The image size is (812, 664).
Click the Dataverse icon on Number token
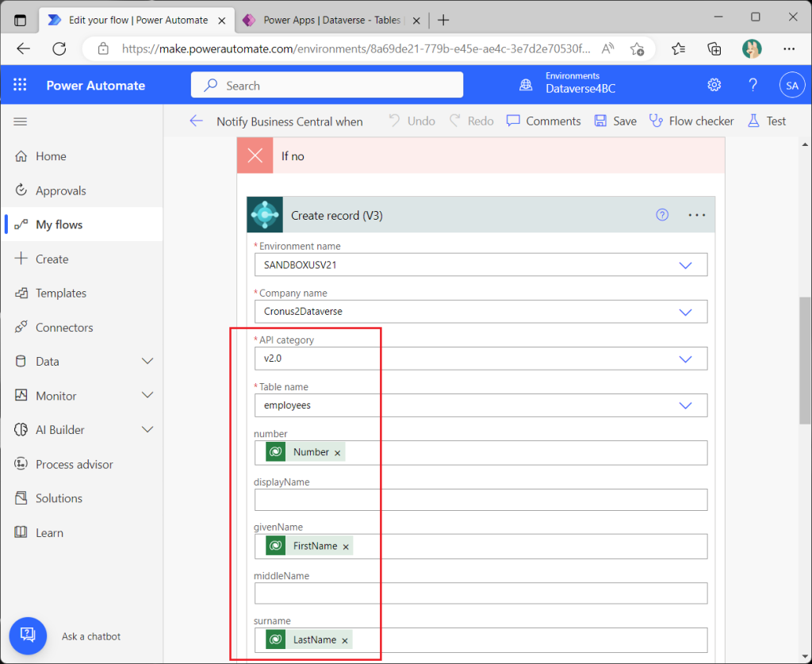(x=275, y=452)
